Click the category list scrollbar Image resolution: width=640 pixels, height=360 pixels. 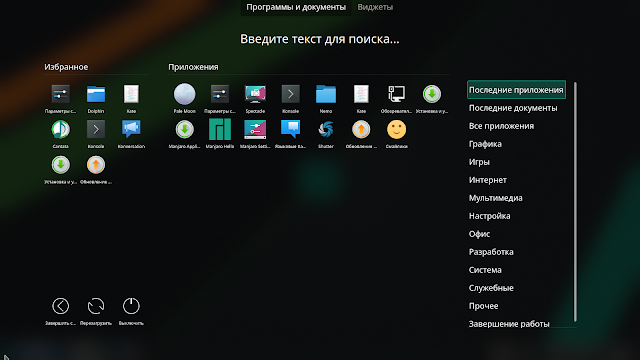click(x=575, y=202)
